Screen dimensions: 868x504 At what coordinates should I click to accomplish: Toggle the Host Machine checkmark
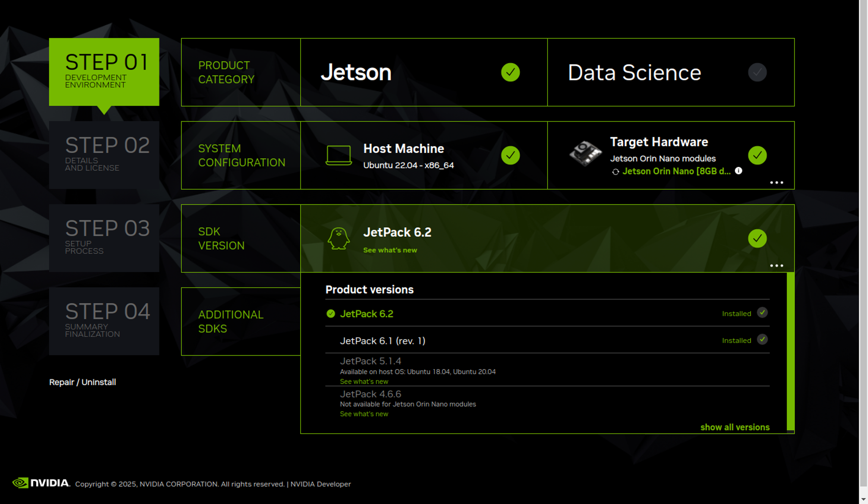(510, 155)
